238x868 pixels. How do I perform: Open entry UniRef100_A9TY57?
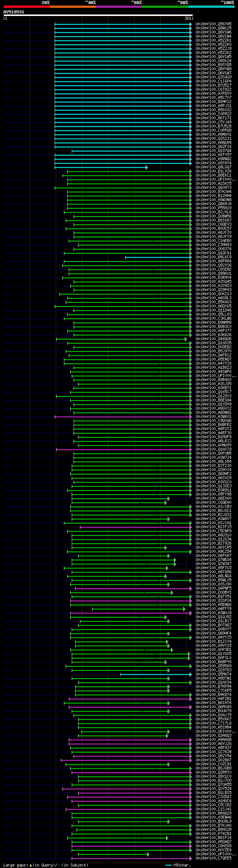coord(213,155)
